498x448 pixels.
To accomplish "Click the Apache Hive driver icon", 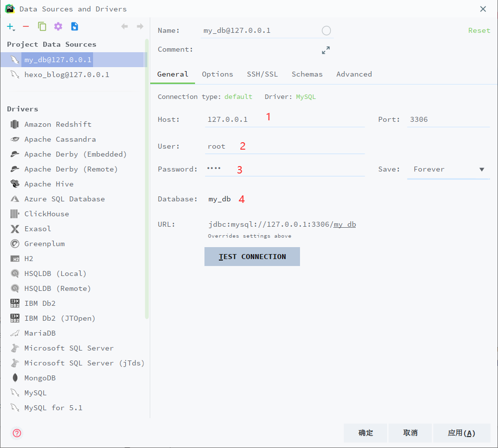I will (14, 184).
